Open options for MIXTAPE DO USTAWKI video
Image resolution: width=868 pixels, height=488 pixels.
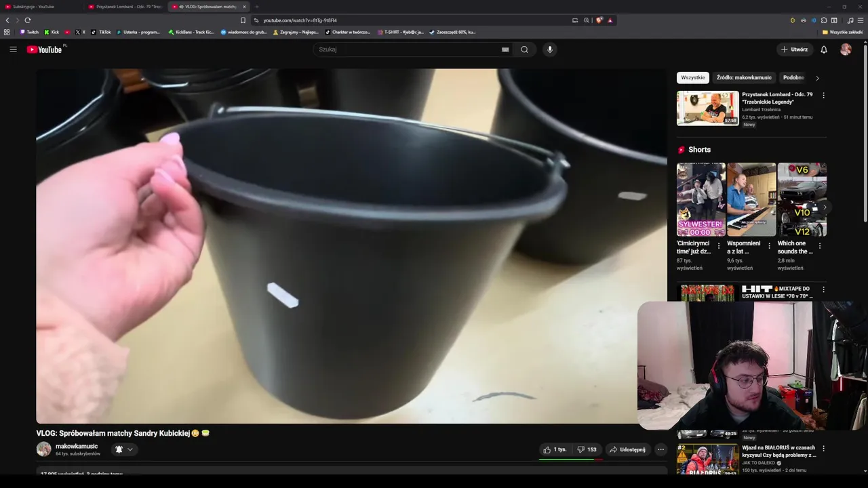(x=823, y=290)
